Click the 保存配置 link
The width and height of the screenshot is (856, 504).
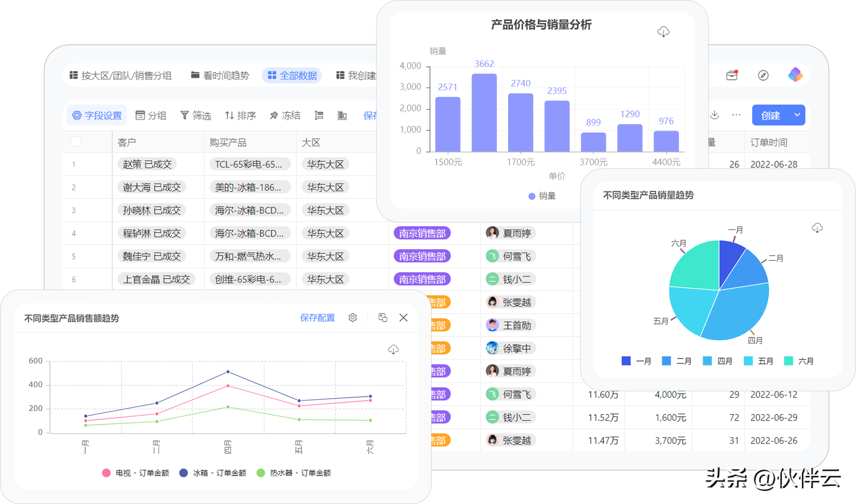[x=317, y=317]
